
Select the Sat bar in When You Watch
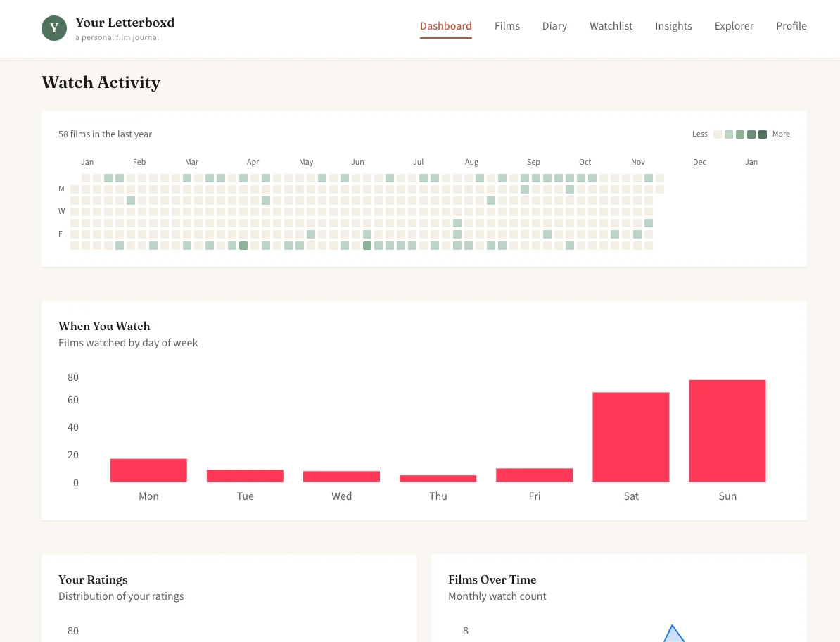point(630,437)
